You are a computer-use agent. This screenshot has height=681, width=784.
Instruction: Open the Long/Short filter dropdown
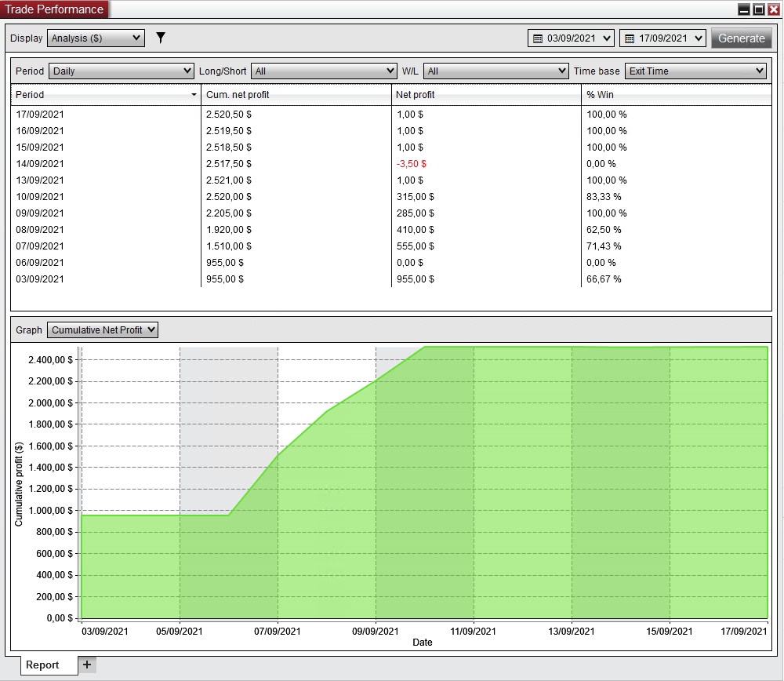tap(325, 71)
